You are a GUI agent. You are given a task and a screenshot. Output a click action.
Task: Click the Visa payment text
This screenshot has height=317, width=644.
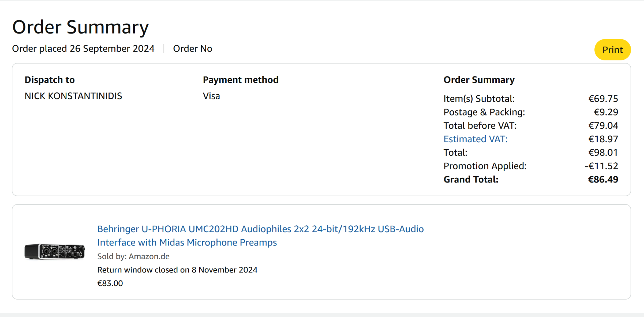click(x=211, y=96)
